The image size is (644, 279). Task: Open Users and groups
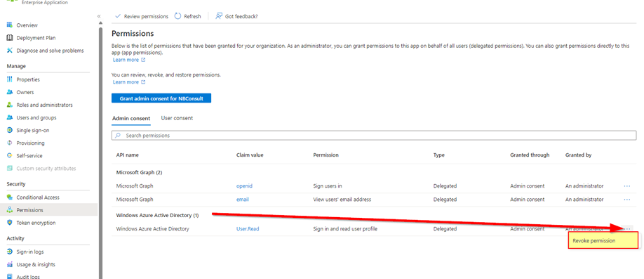click(x=36, y=117)
